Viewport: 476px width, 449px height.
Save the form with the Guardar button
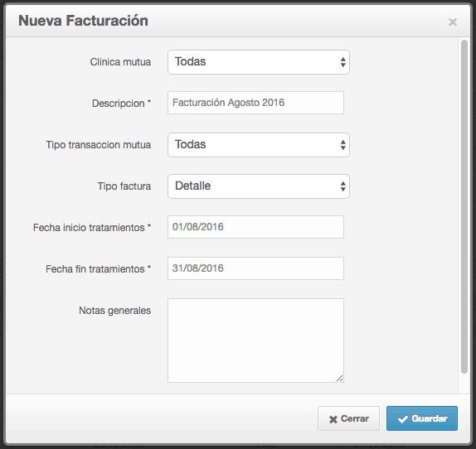[x=422, y=418]
